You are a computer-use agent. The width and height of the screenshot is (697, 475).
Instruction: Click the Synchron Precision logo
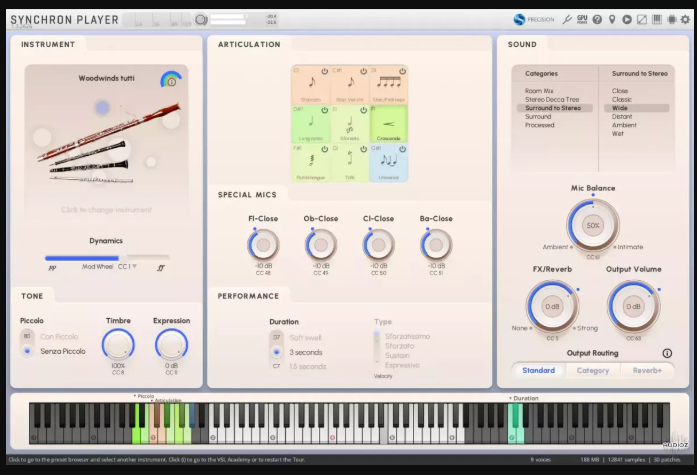[534, 20]
